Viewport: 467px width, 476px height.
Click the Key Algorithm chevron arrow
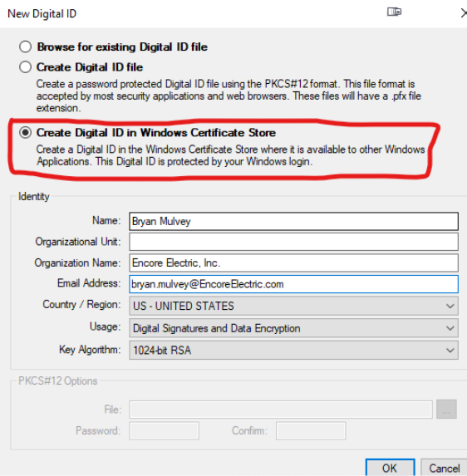pos(450,351)
